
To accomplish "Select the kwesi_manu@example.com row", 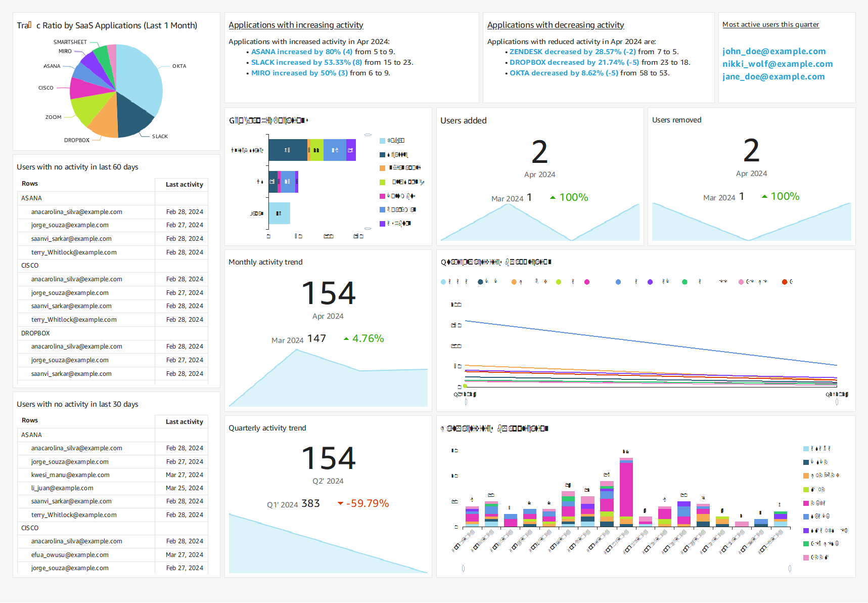I will (112, 475).
